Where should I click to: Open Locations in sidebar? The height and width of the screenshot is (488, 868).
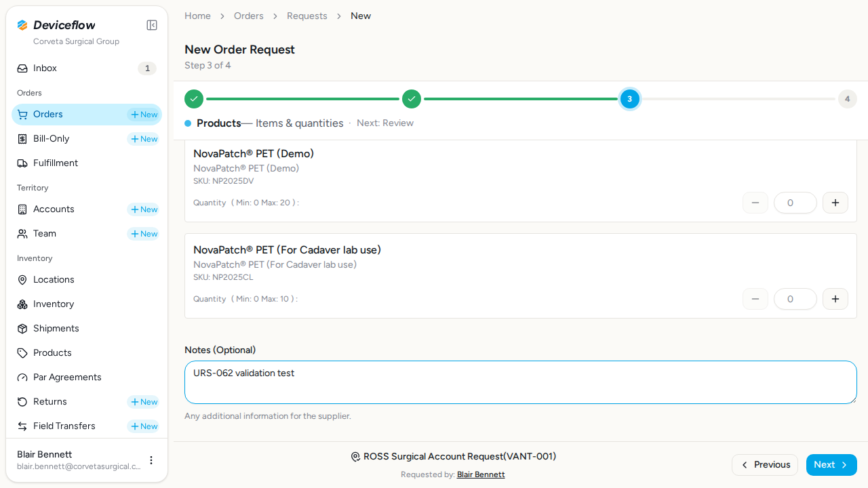coord(87,280)
